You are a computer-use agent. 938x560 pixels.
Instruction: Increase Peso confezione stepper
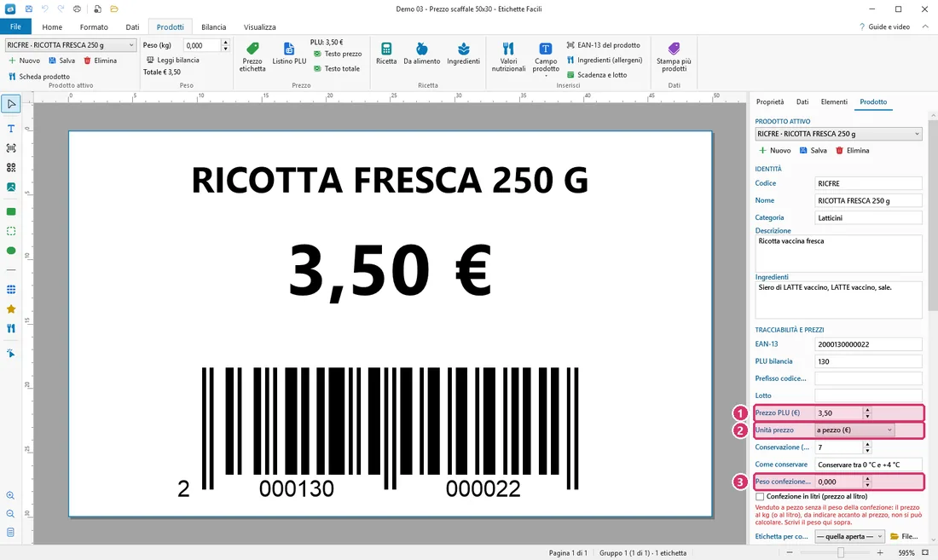pyautogui.click(x=867, y=479)
